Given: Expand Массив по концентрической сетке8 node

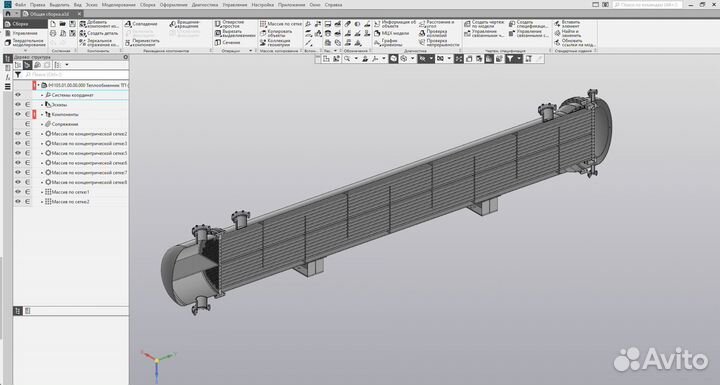Looking at the screenshot, I should (x=42, y=182).
